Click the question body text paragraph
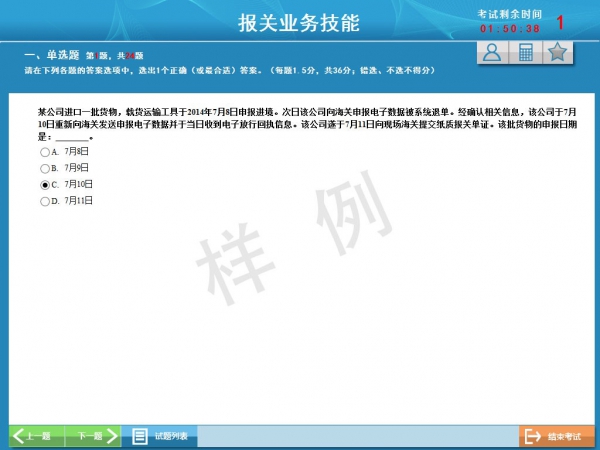 [x=300, y=125]
